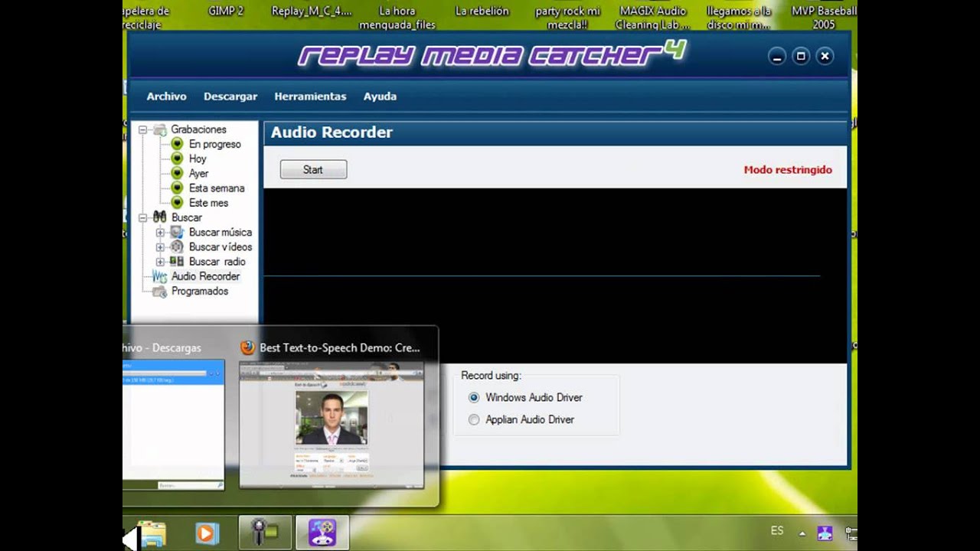Click the Firefox icon in the preview title
This screenshot has width=980, height=551.
pyautogui.click(x=247, y=347)
